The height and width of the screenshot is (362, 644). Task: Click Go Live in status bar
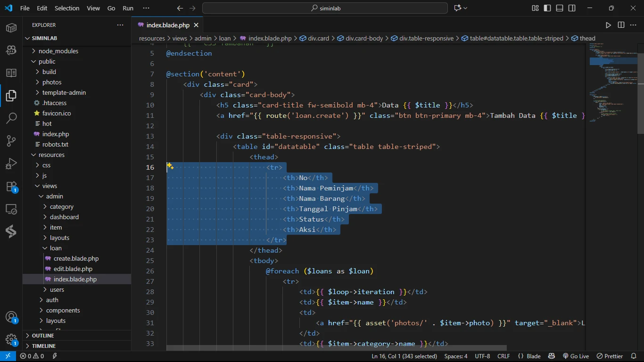576,356
